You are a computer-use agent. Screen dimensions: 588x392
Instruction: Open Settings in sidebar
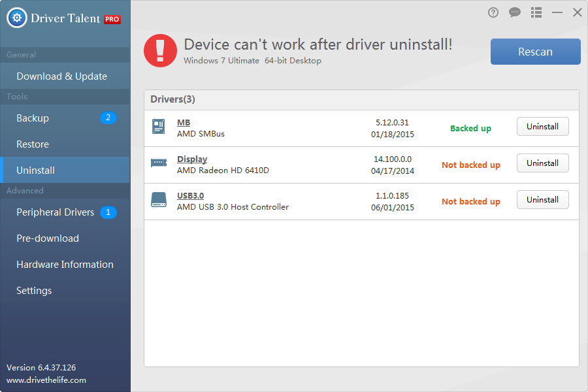tap(65, 291)
